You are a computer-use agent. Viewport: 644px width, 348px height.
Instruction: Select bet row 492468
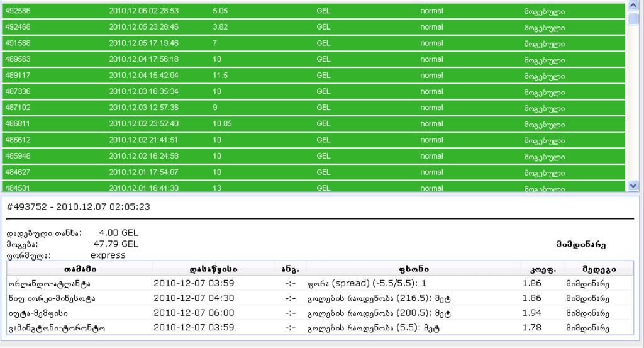tap(313, 27)
